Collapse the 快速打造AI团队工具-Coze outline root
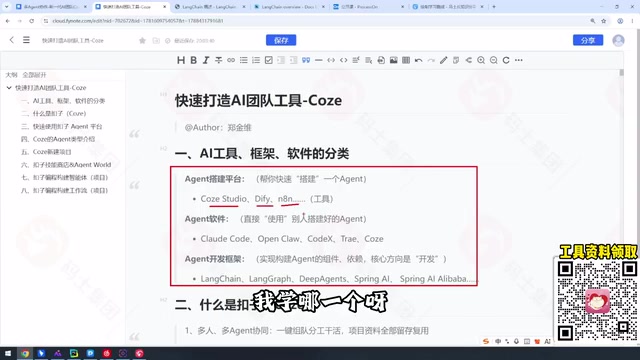Image resolution: width=640 pixels, height=360 pixels. pos(9,88)
